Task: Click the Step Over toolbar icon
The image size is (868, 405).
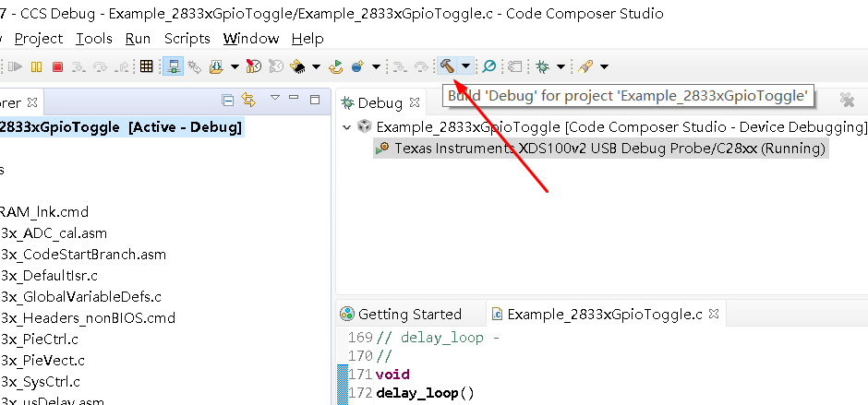Action: (101, 67)
